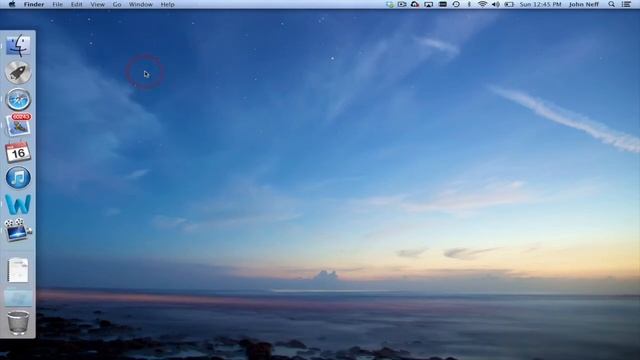This screenshot has width=640, height=360.
Task: Open the File menu
Action: pos(58,4)
